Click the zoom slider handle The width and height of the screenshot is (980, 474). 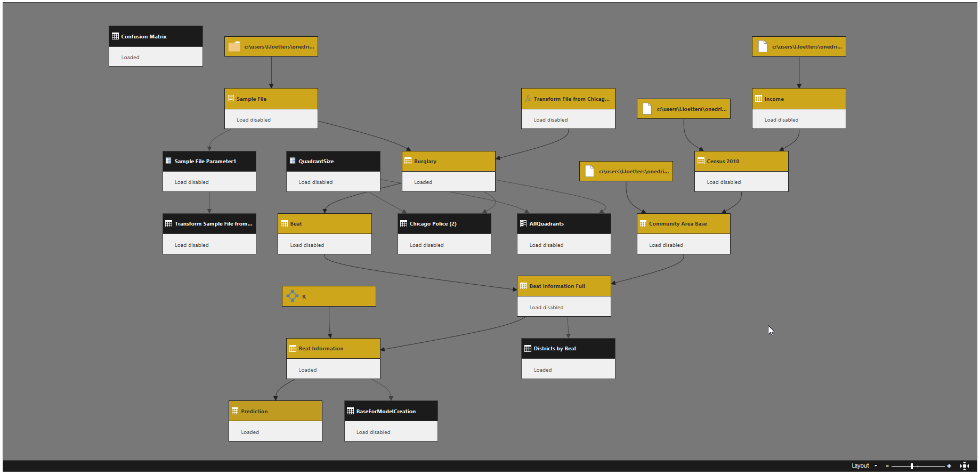pyautogui.click(x=912, y=466)
